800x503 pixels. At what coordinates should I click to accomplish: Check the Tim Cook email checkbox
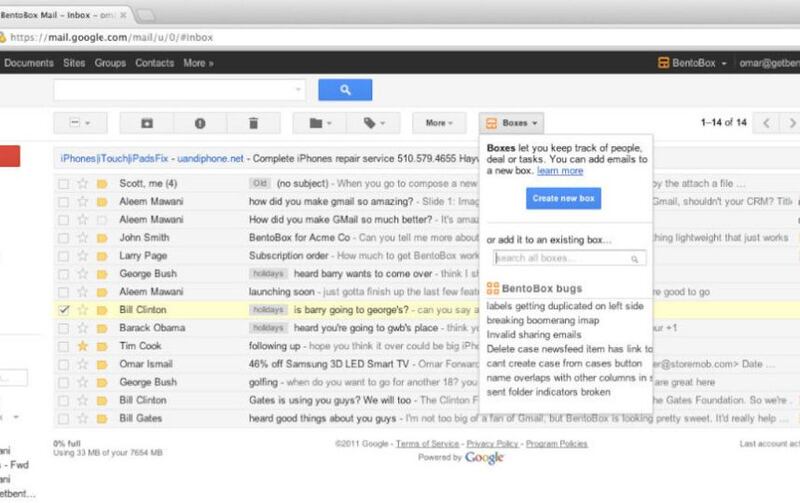tap(63, 347)
